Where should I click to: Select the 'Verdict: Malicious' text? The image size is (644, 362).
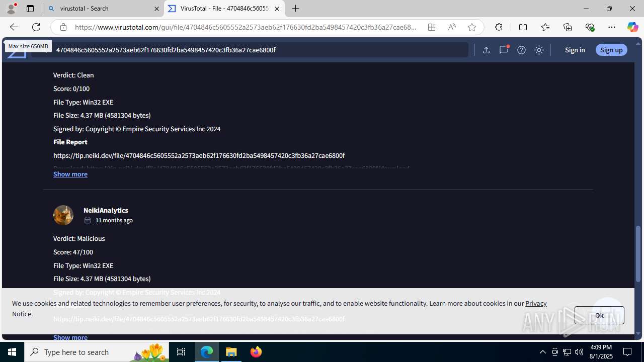coord(79,238)
